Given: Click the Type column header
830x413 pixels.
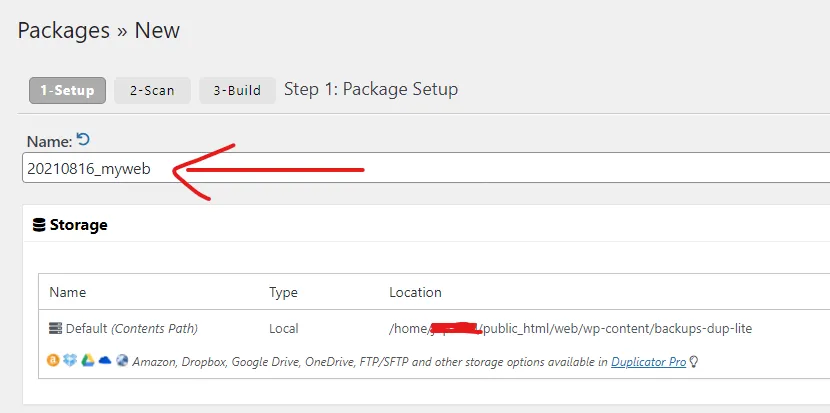Looking at the screenshot, I should click(283, 292).
